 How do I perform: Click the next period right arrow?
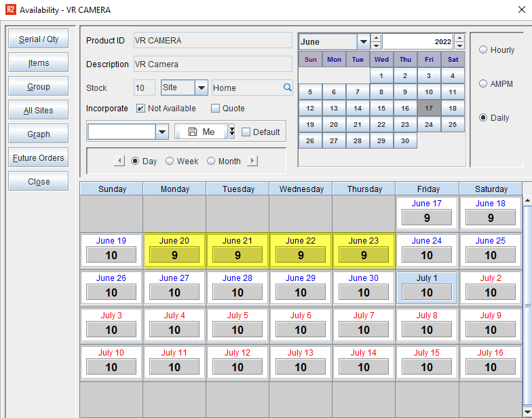tap(252, 161)
